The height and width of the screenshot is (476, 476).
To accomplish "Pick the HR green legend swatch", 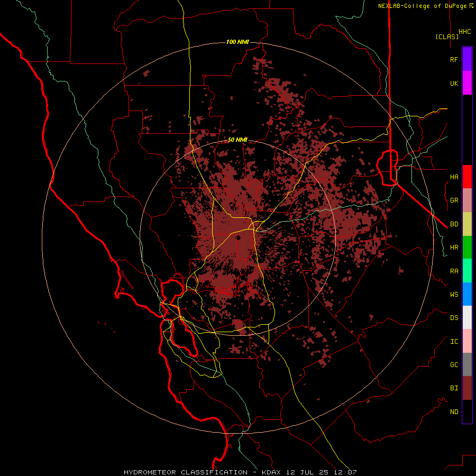I will pyautogui.click(x=467, y=248).
